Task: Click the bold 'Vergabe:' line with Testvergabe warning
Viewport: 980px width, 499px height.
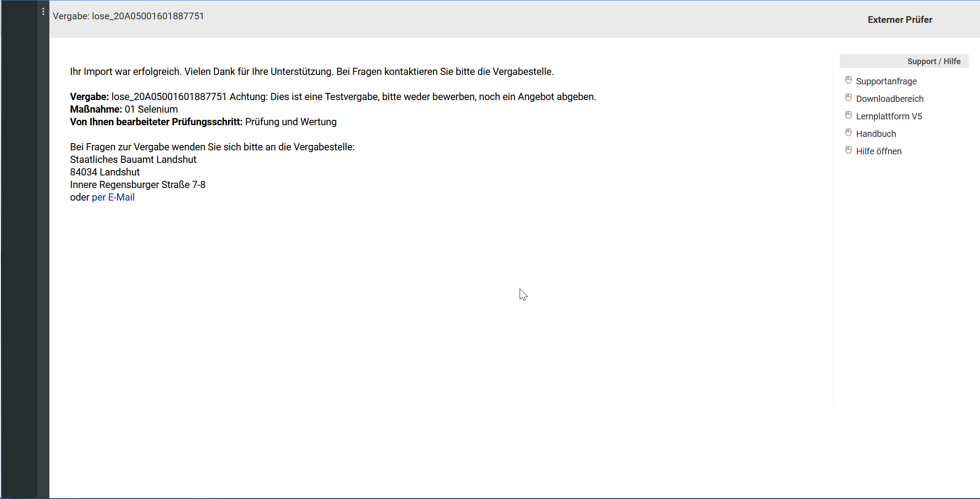Action: 333,97
